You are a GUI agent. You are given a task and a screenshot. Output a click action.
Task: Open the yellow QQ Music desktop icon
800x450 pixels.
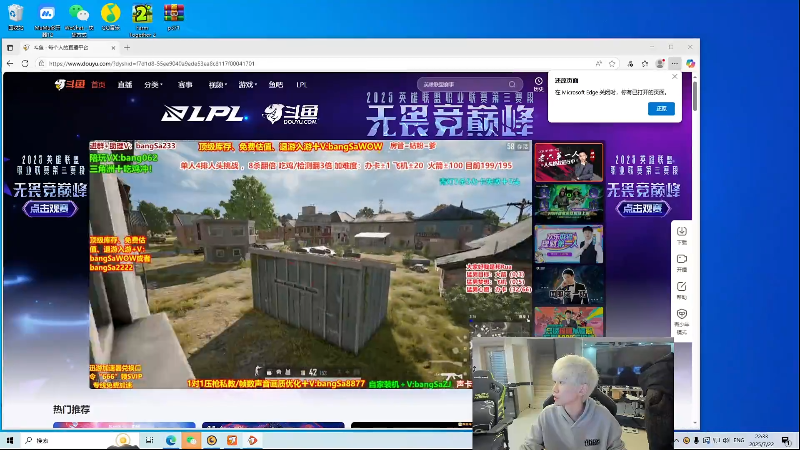(x=111, y=17)
